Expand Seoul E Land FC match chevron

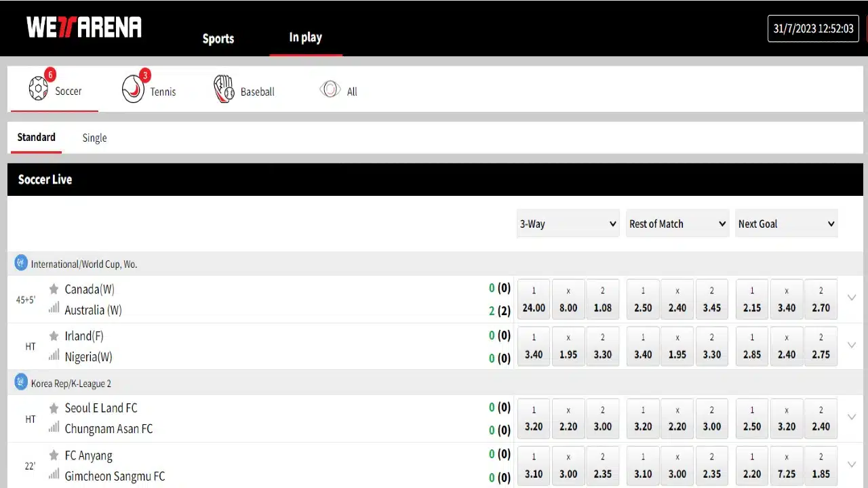coord(852,417)
